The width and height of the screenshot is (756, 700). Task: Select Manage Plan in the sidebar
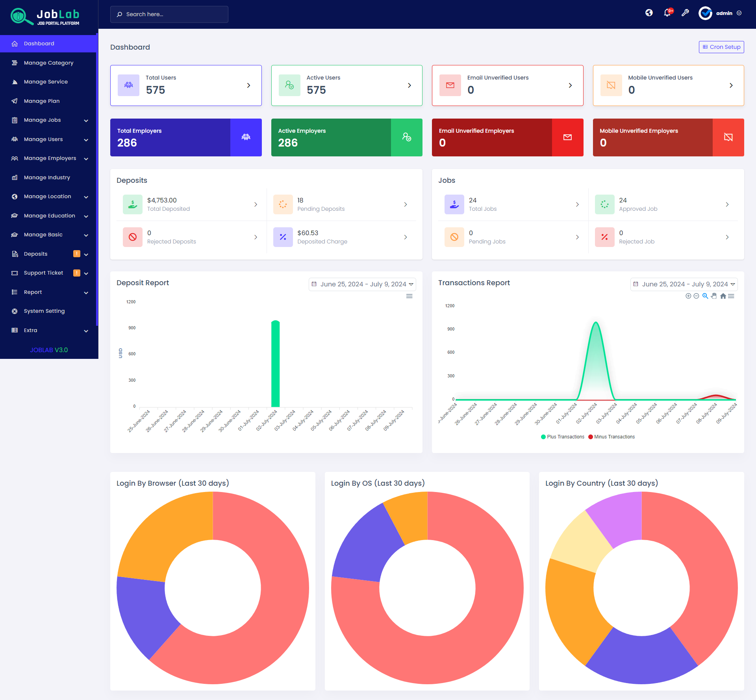point(41,101)
